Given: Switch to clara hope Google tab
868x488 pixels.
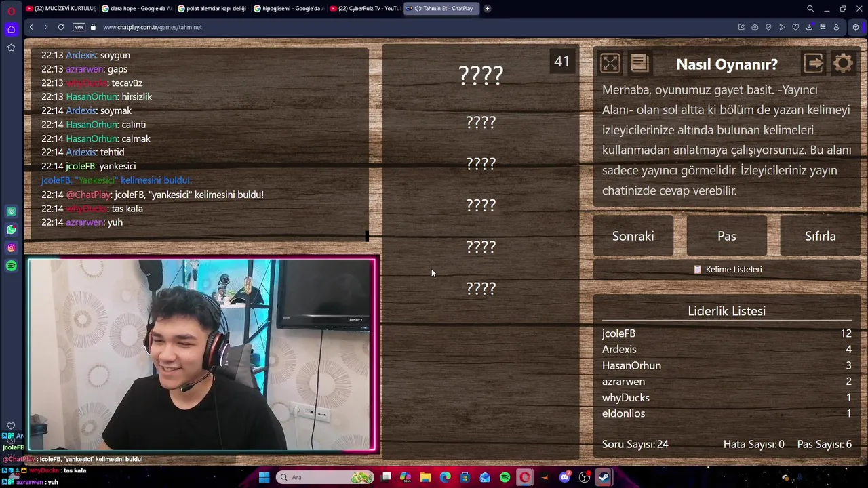Looking at the screenshot, I should 137,9.
